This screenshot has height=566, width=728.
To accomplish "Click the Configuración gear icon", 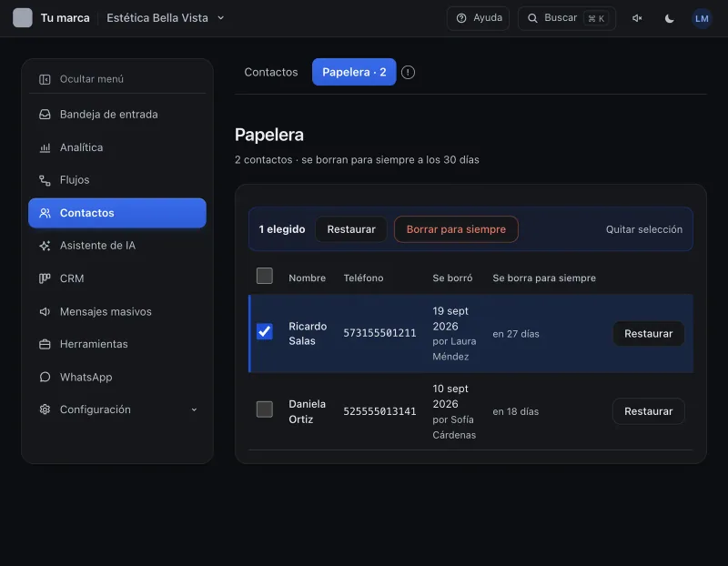I will pyautogui.click(x=45, y=409).
